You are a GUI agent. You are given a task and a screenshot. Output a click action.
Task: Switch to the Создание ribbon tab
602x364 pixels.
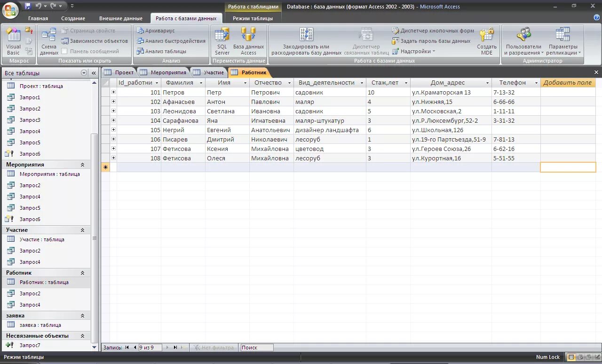pyautogui.click(x=73, y=18)
